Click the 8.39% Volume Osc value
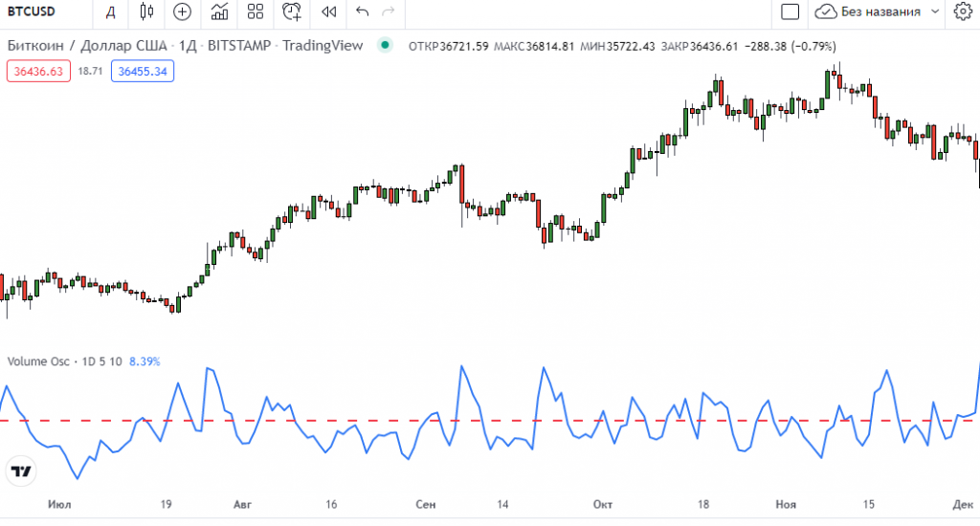The height and width of the screenshot is (526, 980). (x=145, y=362)
